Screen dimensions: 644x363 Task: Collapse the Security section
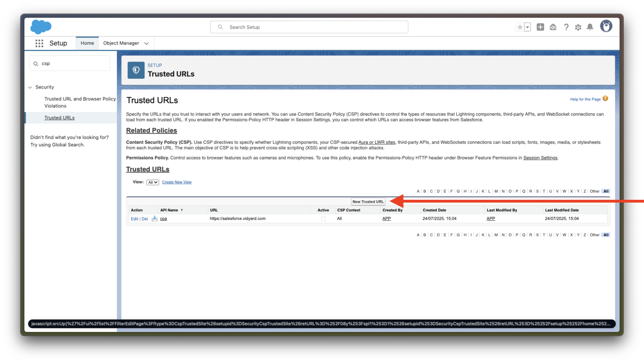[x=30, y=87]
